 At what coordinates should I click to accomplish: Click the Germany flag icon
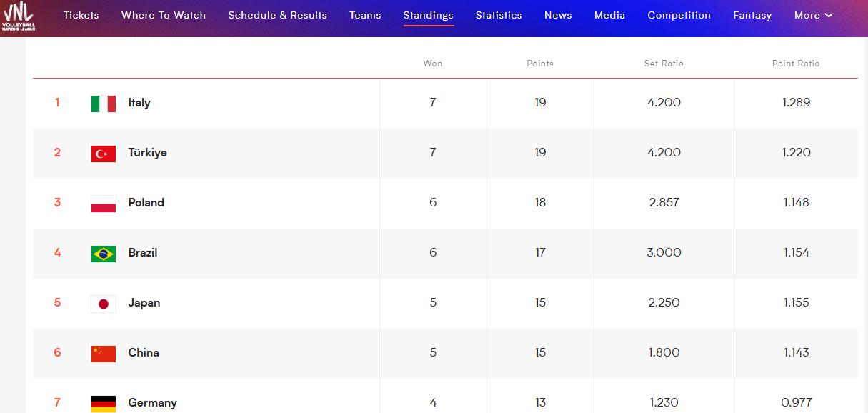(104, 404)
